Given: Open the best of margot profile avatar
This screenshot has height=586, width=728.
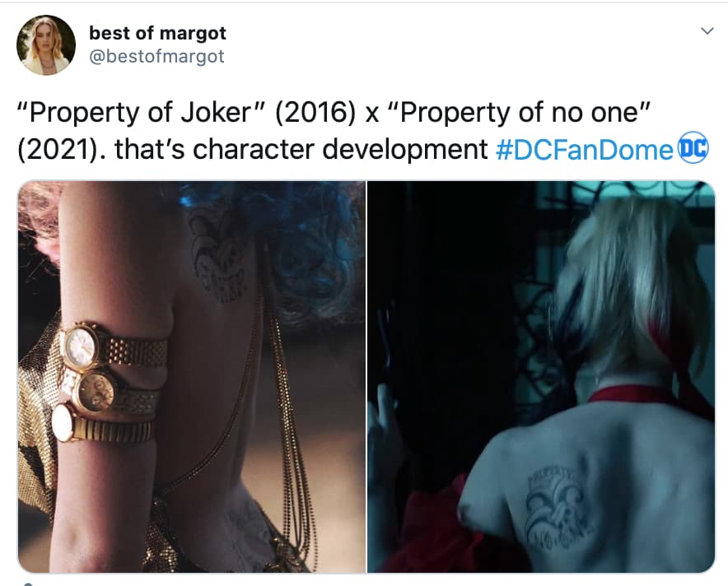Looking at the screenshot, I should coord(46,45).
